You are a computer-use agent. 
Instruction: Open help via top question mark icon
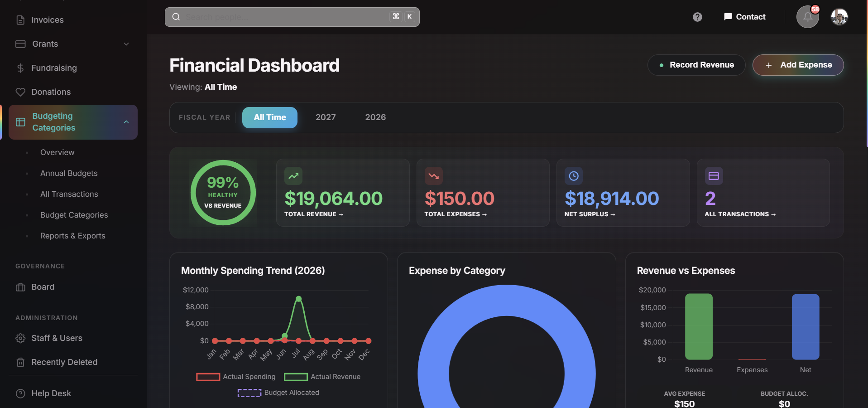click(x=697, y=17)
